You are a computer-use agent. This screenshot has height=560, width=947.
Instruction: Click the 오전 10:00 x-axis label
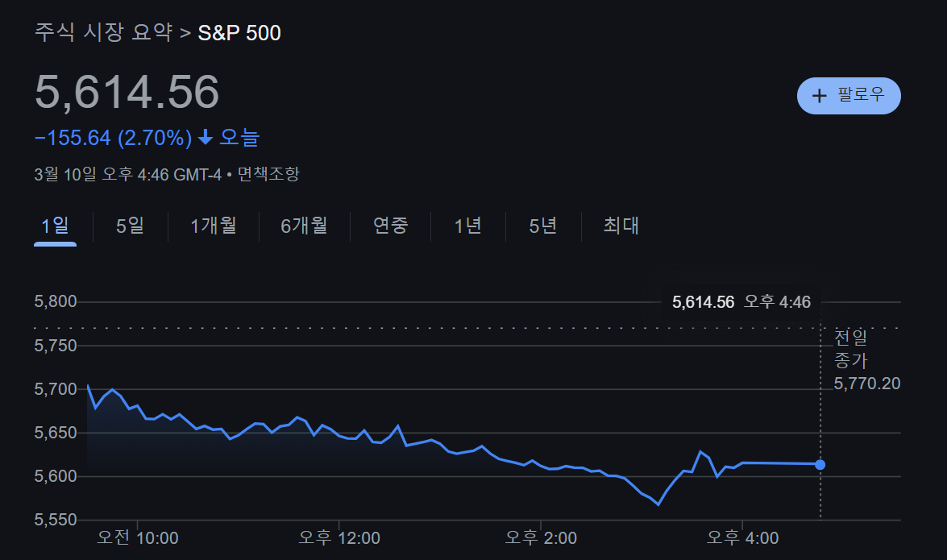138,537
